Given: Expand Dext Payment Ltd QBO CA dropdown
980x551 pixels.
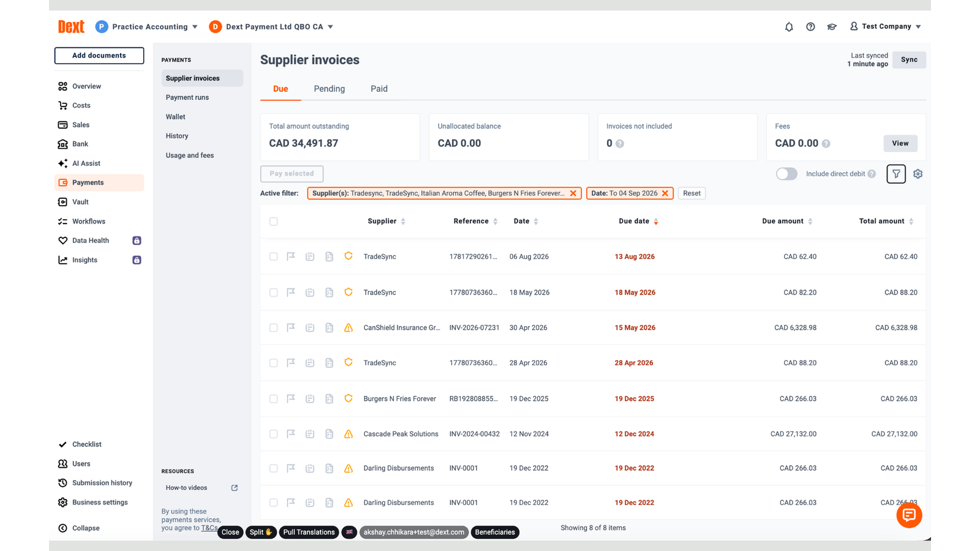Looking at the screenshot, I should coord(271,27).
